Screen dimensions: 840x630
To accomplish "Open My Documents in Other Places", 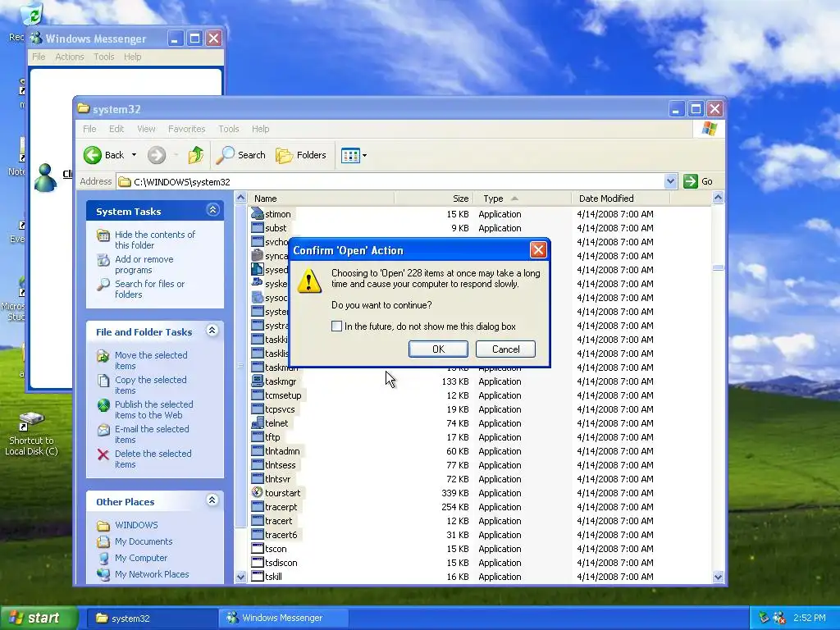I will 144,541.
